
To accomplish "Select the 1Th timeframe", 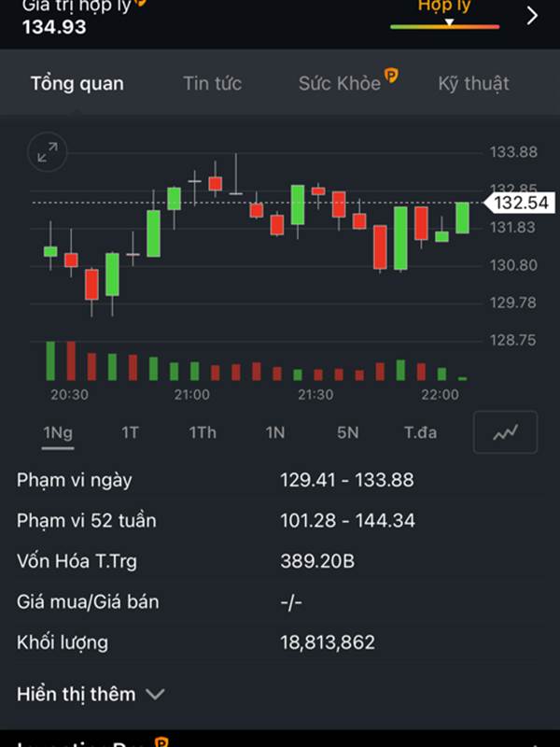I will tap(203, 432).
